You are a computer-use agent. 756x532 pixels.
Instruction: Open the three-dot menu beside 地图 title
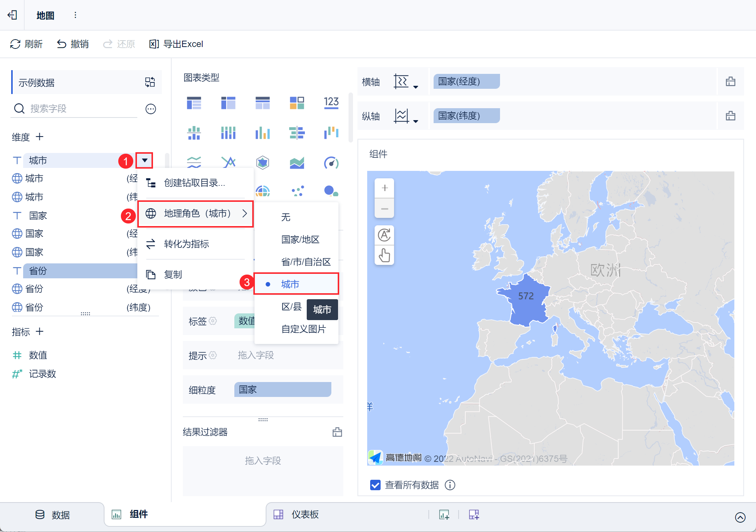[75, 15]
